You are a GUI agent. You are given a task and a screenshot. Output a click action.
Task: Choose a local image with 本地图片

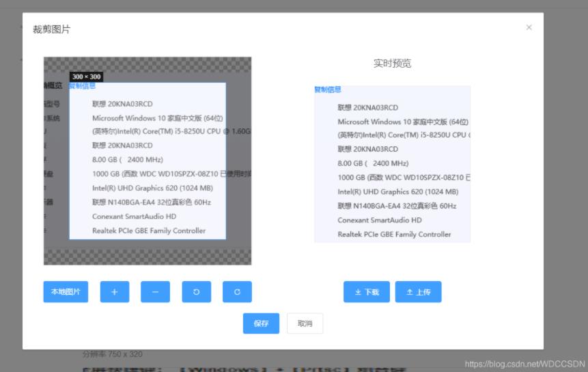(x=66, y=292)
